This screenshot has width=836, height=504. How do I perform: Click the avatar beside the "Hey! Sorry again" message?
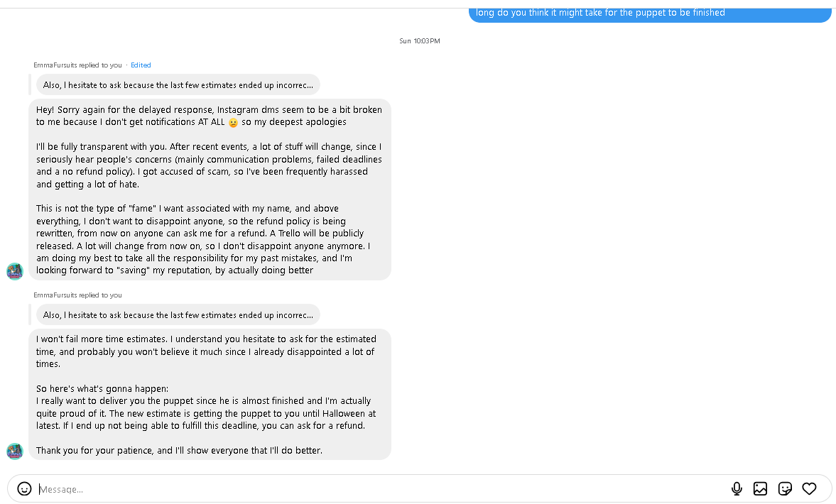coord(15,271)
